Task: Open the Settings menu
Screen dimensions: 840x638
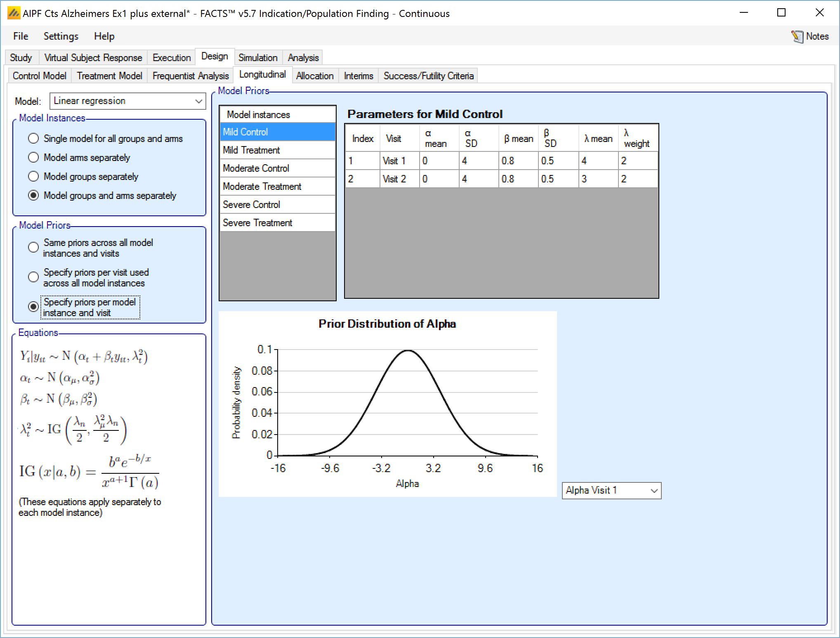Action: coord(61,36)
